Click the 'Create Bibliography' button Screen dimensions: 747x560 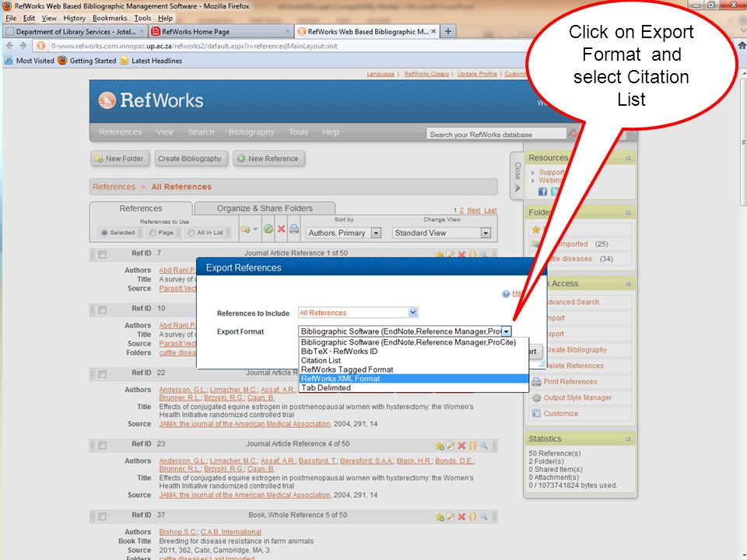[190, 159]
